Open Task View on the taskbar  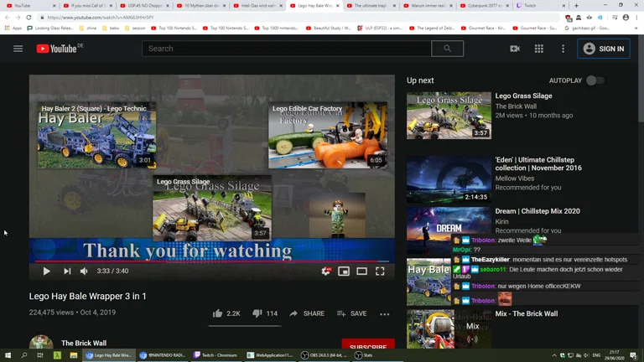pos(40,355)
